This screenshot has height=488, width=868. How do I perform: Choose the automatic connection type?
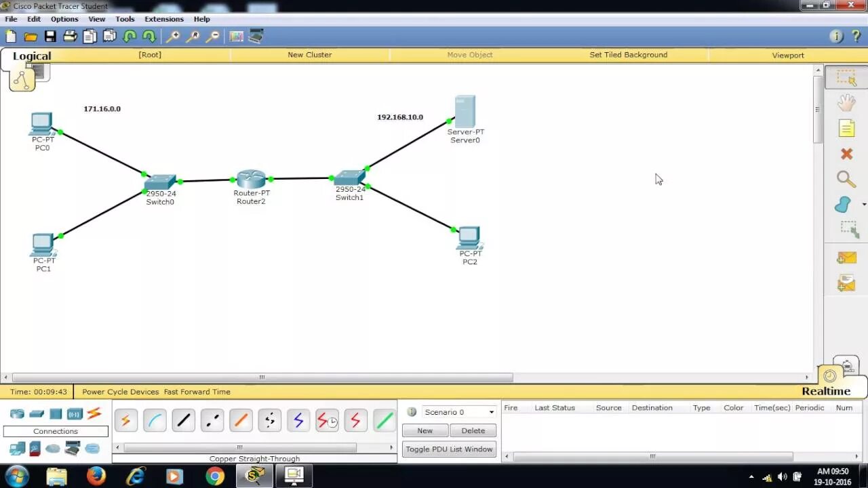[x=125, y=421]
